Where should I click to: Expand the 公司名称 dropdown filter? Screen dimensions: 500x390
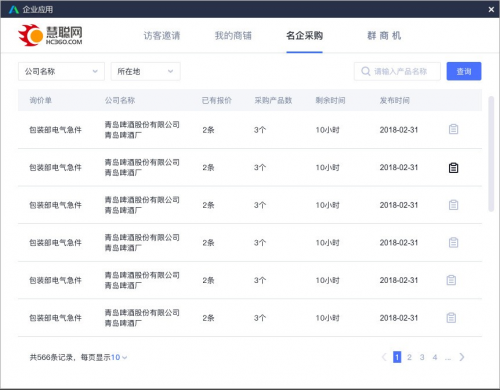coord(61,71)
